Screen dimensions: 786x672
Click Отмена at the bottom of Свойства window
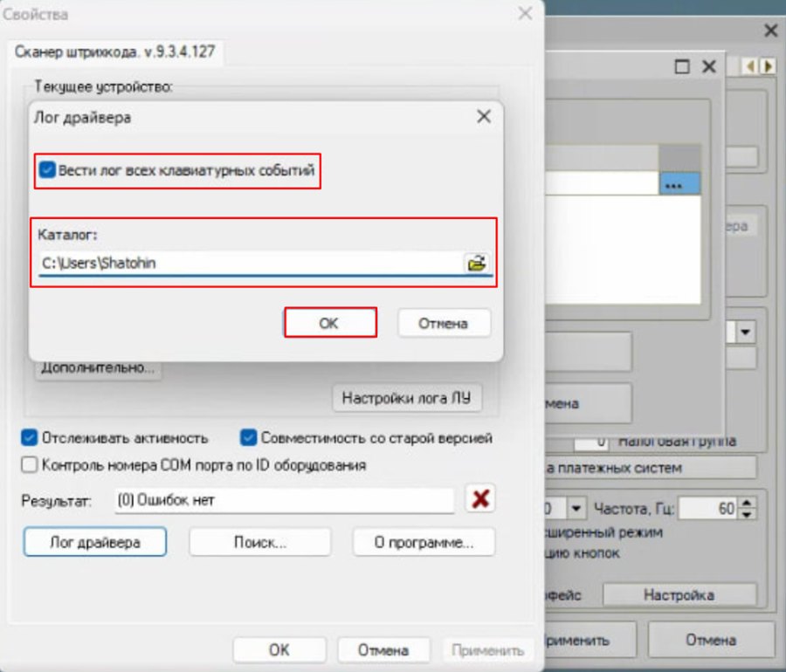(383, 650)
